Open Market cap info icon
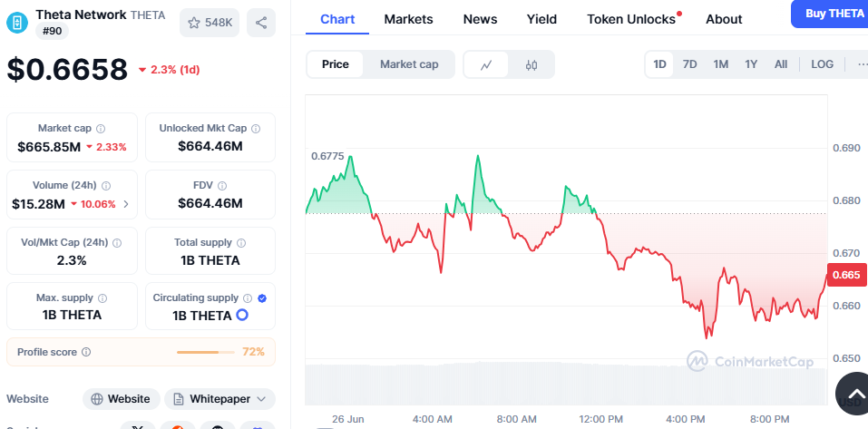 [101, 129]
